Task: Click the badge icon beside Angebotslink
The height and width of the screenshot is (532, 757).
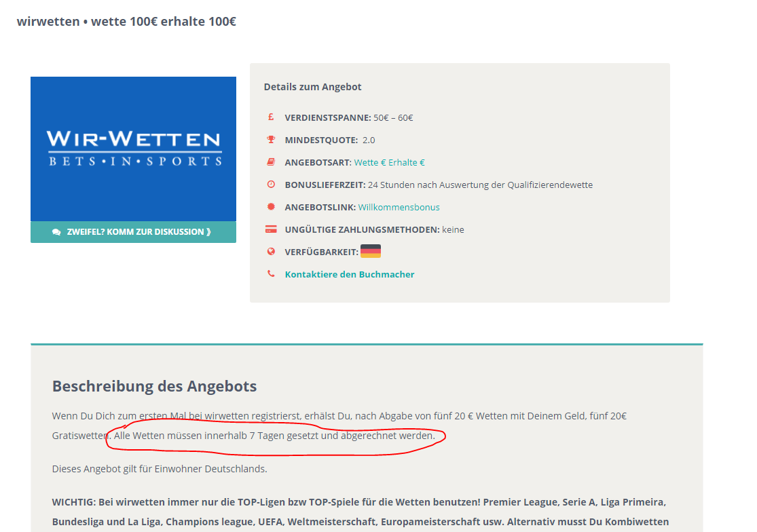Action: pyautogui.click(x=271, y=206)
